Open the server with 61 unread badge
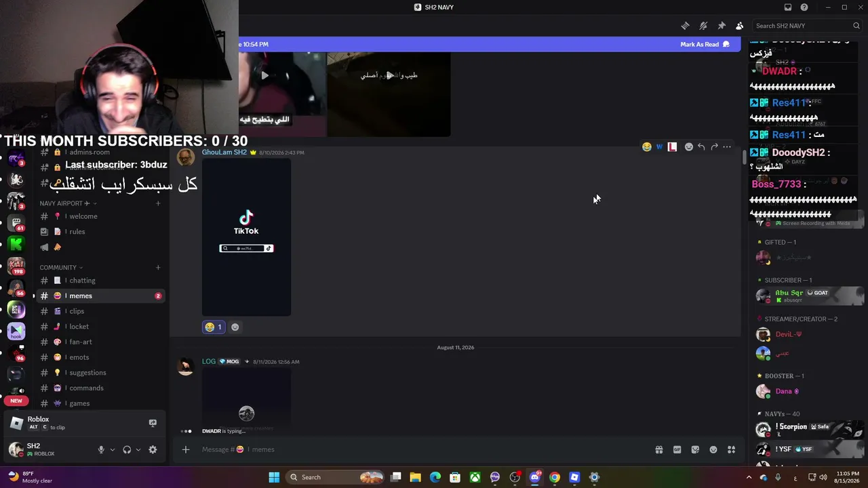 coord(16,222)
